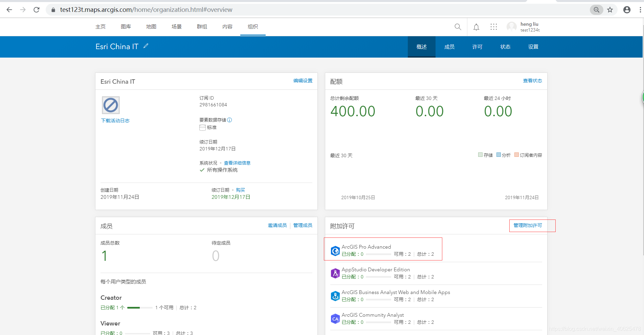Click ArcGIS Business Analyst Web and Mobile Apps

point(396,292)
